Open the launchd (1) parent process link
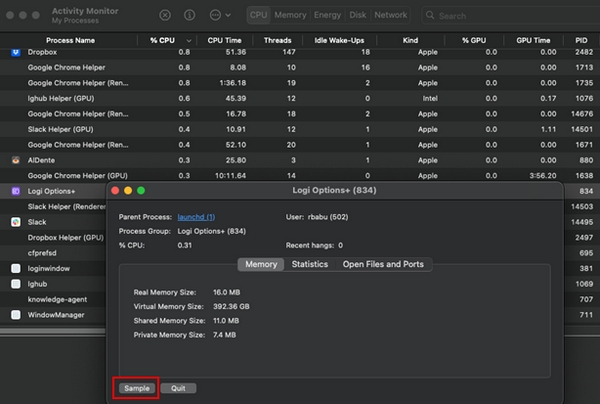The height and width of the screenshot is (404, 600). point(196,217)
